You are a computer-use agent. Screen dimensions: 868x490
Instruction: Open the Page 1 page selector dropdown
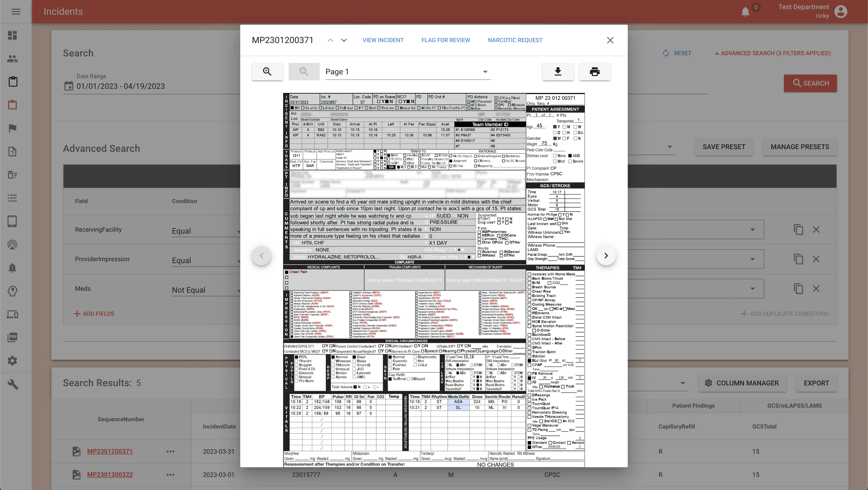pos(408,72)
